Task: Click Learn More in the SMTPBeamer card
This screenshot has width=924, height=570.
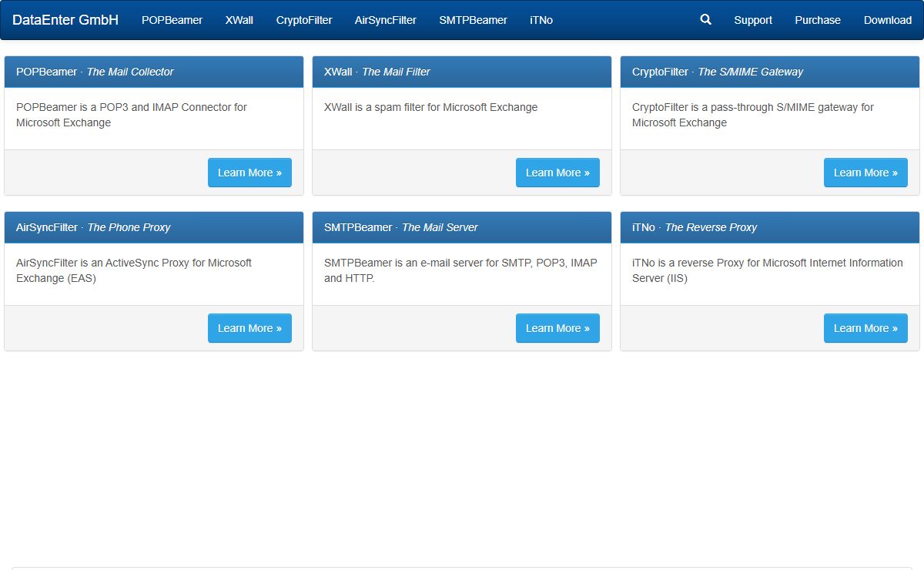Action: click(x=557, y=328)
